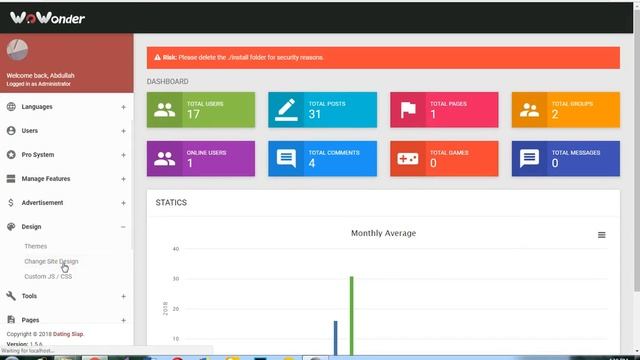Image resolution: width=640 pixels, height=360 pixels.
Task: Click the blue bar in the chart
Action: click(336, 338)
